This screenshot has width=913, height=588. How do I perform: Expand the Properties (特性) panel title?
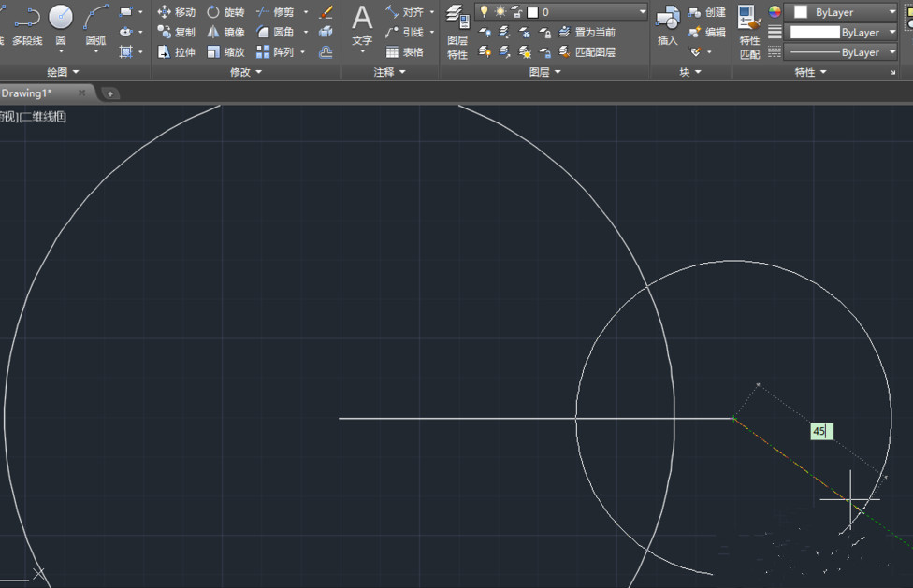tap(810, 72)
